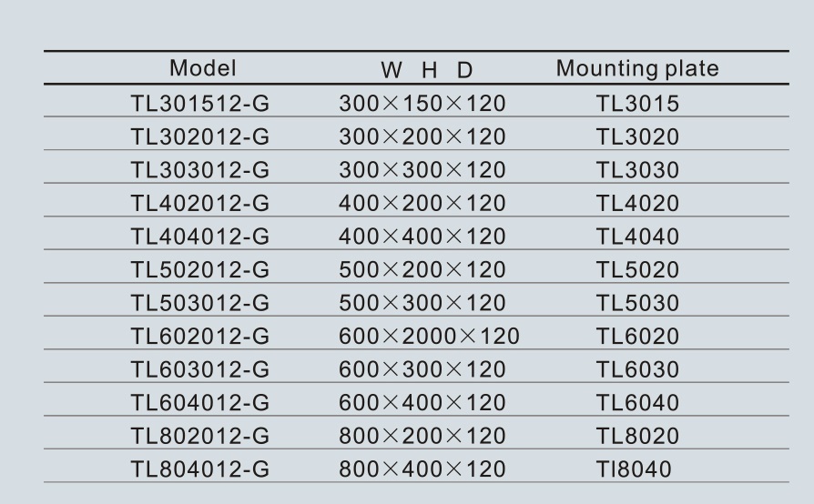The image size is (814, 504).
Task: Select the 400×200×120 dimension value
Action: tap(422, 203)
